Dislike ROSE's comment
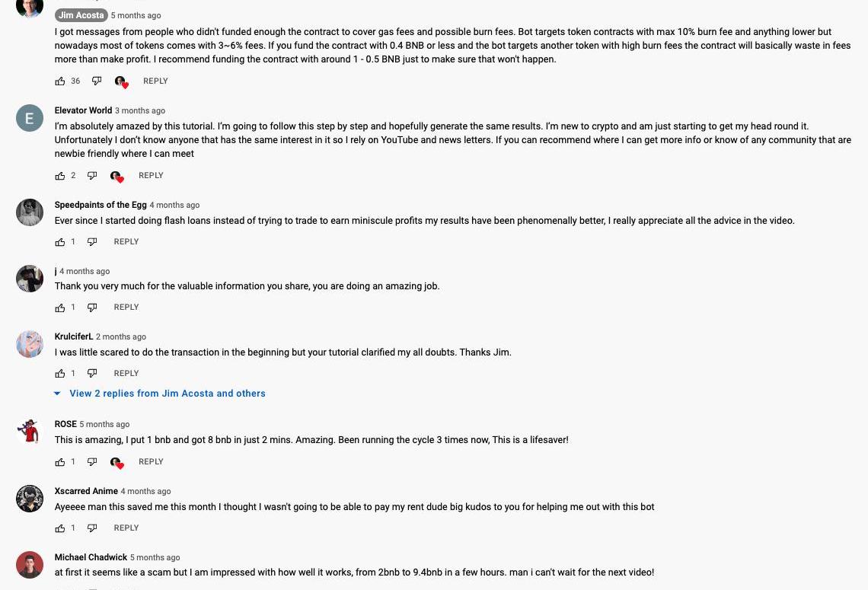Screen dimensions: 868x590 tap(92, 462)
